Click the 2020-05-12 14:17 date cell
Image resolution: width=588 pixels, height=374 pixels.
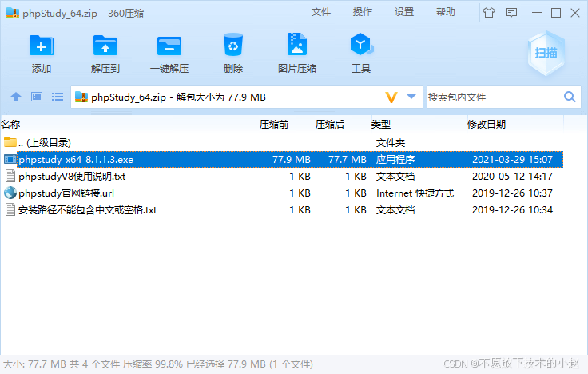coord(512,177)
